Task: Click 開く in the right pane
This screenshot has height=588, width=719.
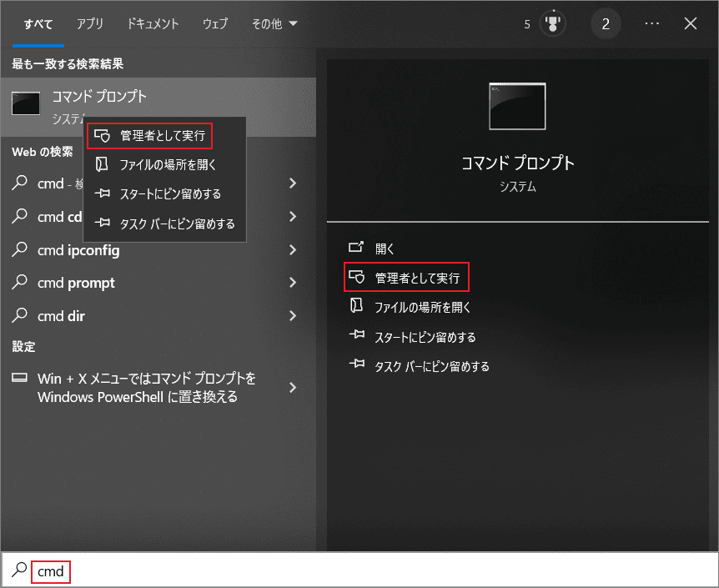Action: pos(385,249)
